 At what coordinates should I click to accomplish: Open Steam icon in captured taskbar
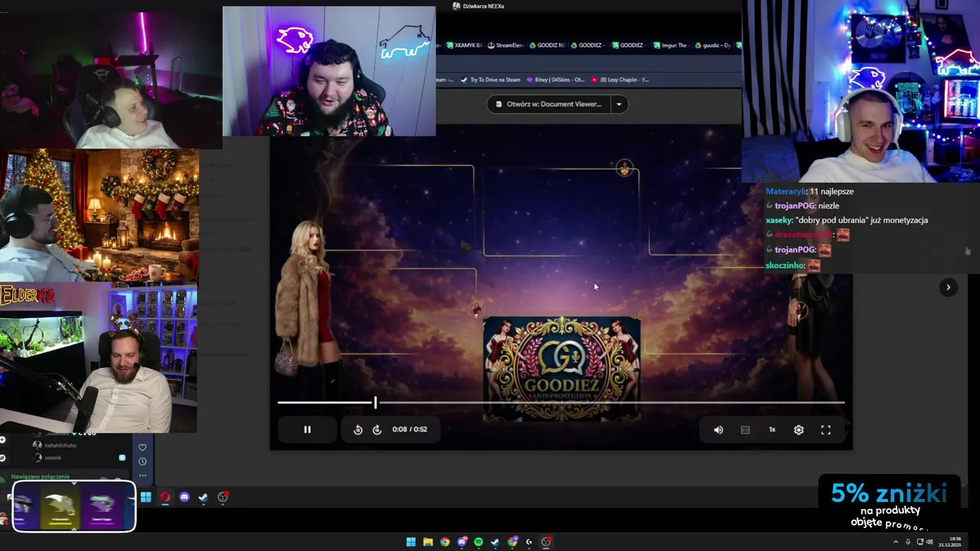click(203, 497)
